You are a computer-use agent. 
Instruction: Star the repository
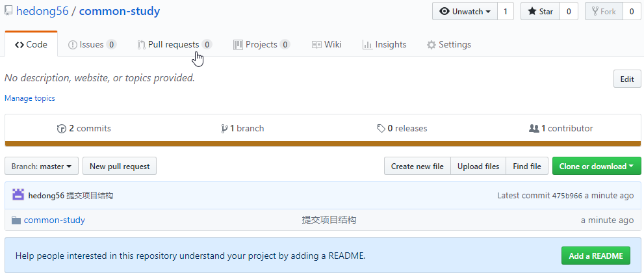[540, 12]
